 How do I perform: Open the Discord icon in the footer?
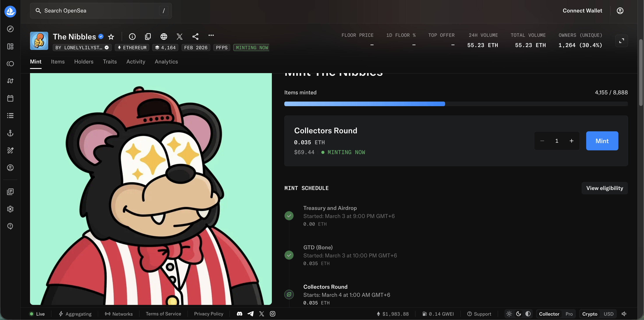pos(239,314)
